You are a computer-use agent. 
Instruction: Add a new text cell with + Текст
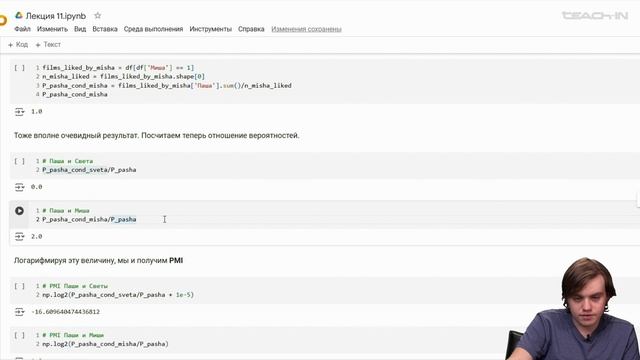coord(48,44)
